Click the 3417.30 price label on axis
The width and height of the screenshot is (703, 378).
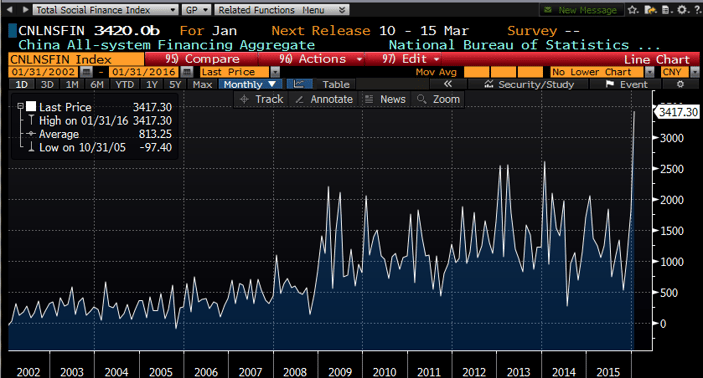678,112
